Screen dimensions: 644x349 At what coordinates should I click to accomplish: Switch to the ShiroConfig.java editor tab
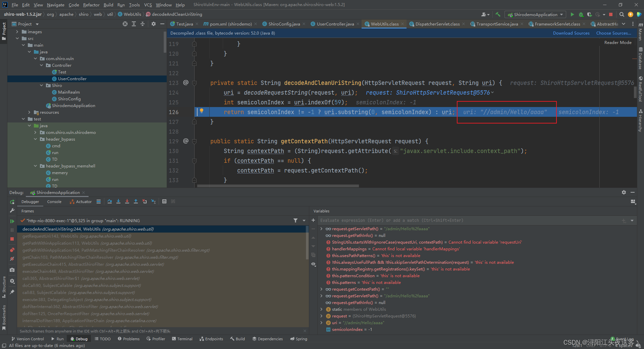[284, 24]
